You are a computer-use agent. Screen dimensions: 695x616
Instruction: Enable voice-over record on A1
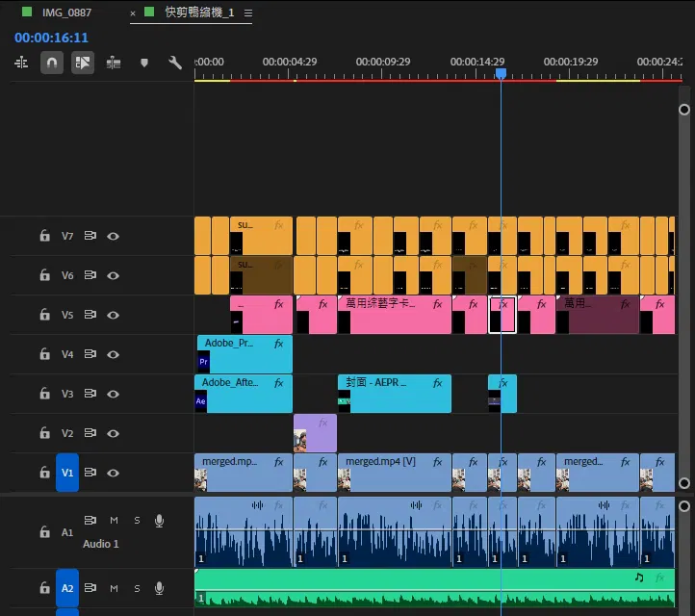pos(159,521)
